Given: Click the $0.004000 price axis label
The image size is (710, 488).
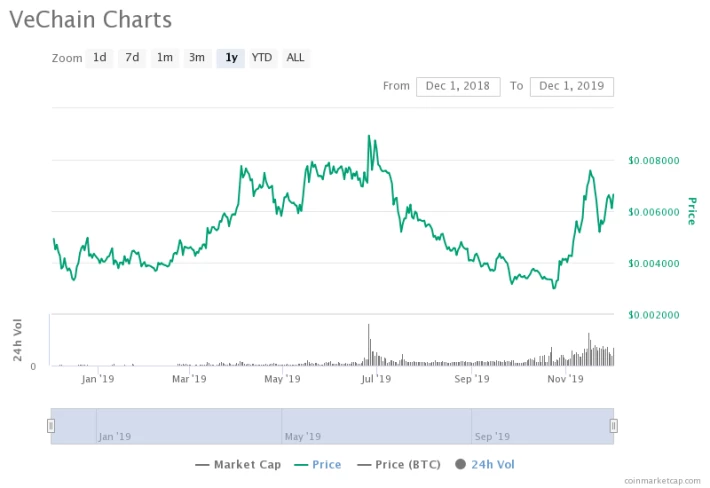Looking at the screenshot, I should [x=654, y=263].
